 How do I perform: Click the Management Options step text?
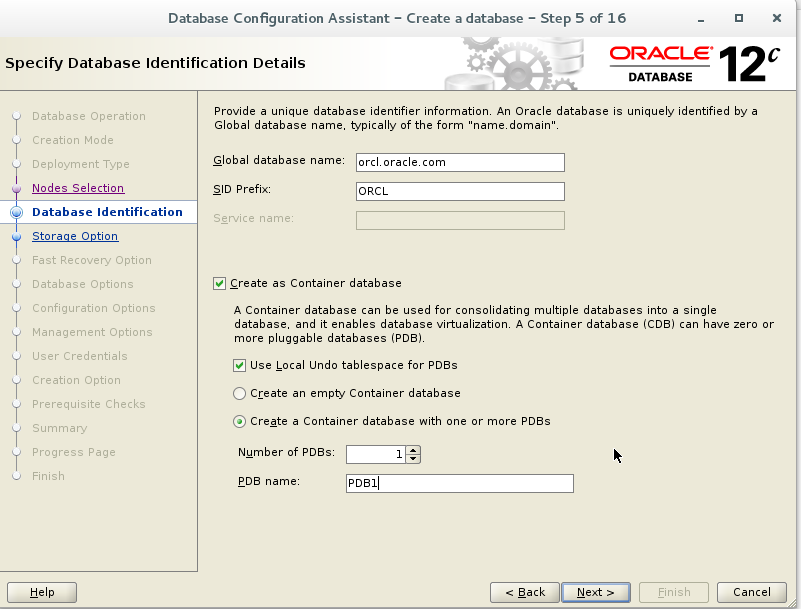pos(92,332)
